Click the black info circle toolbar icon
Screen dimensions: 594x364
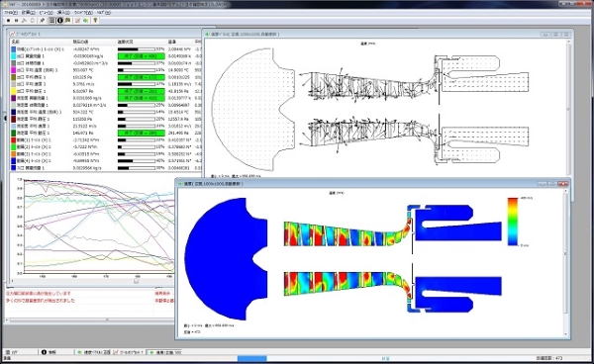tap(59, 21)
